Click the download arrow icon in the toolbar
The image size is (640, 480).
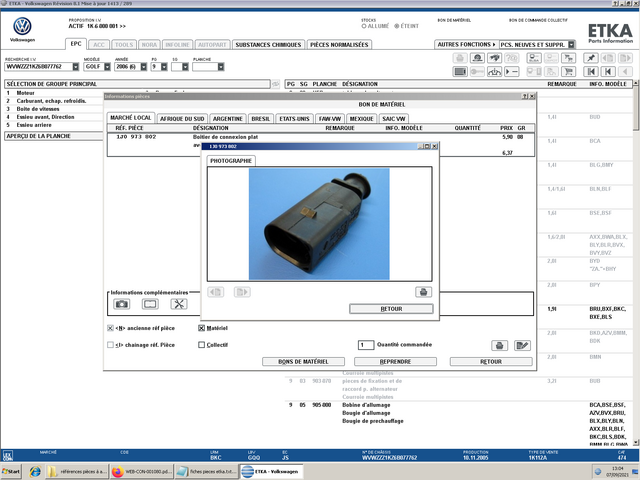click(494, 72)
